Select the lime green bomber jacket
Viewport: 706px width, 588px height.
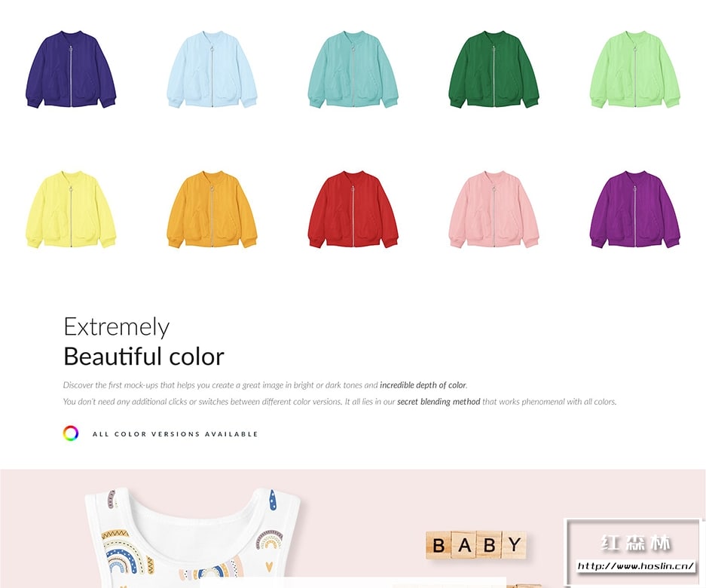click(635, 69)
